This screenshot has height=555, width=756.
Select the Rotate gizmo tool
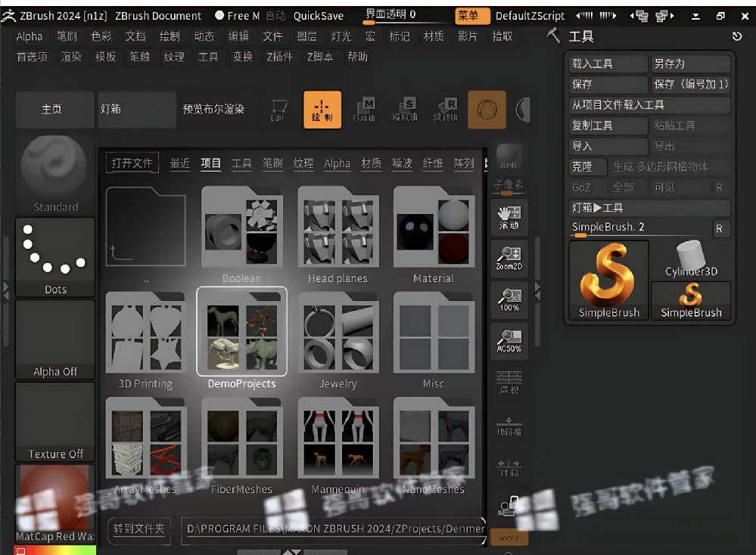(445, 110)
